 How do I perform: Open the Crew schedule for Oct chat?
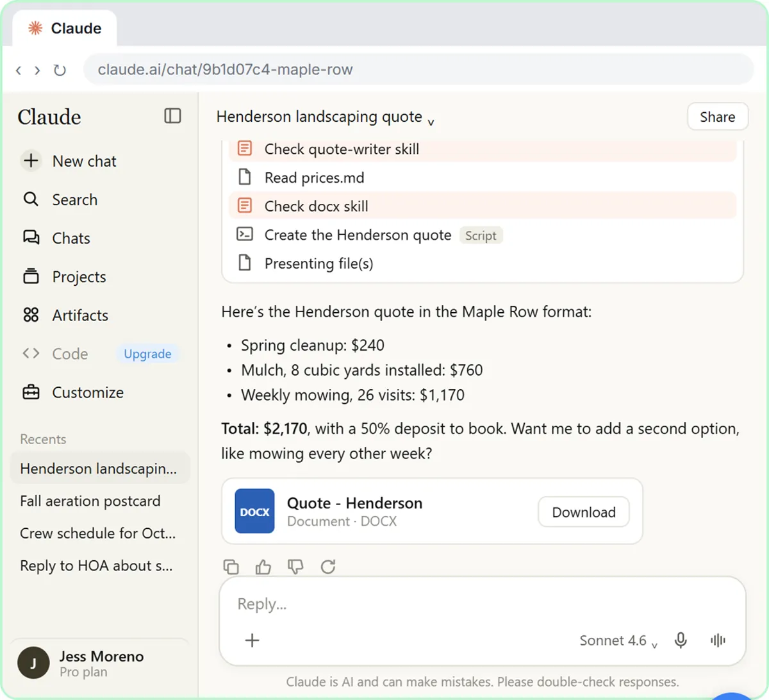pos(100,533)
